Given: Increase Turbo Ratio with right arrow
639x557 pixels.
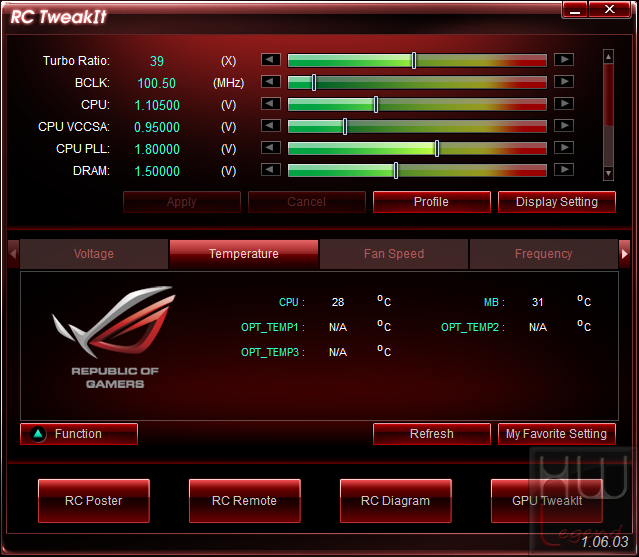Looking at the screenshot, I should (x=564, y=59).
